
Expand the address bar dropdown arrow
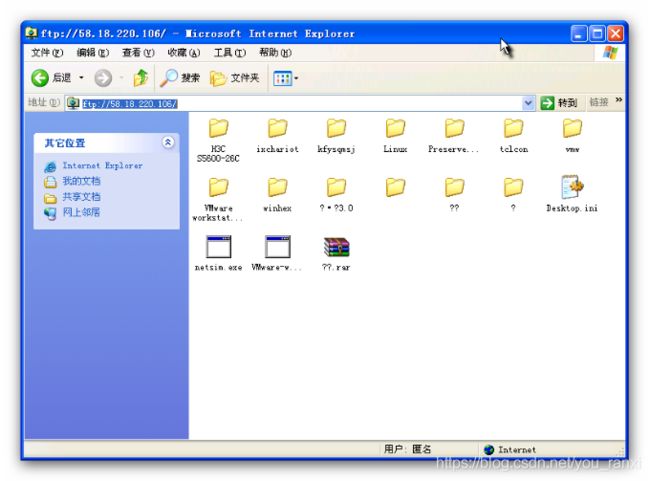click(528, 103)
